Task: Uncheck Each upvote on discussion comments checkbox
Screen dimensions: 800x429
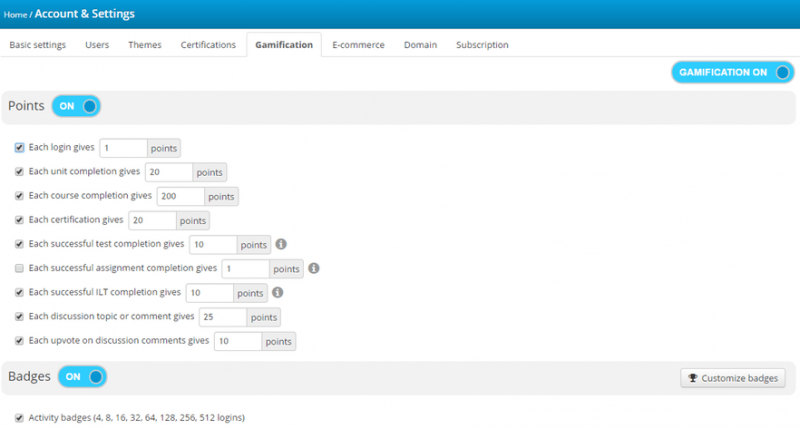Action: pyautogui.click(x=19, y=341)
